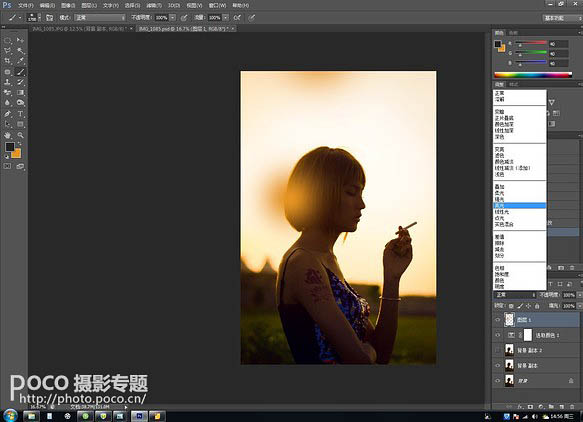This screenshot has height=422, width=583.
Task: Select the Brush tool in the toolbox
Action: click(x=20, y=72)
